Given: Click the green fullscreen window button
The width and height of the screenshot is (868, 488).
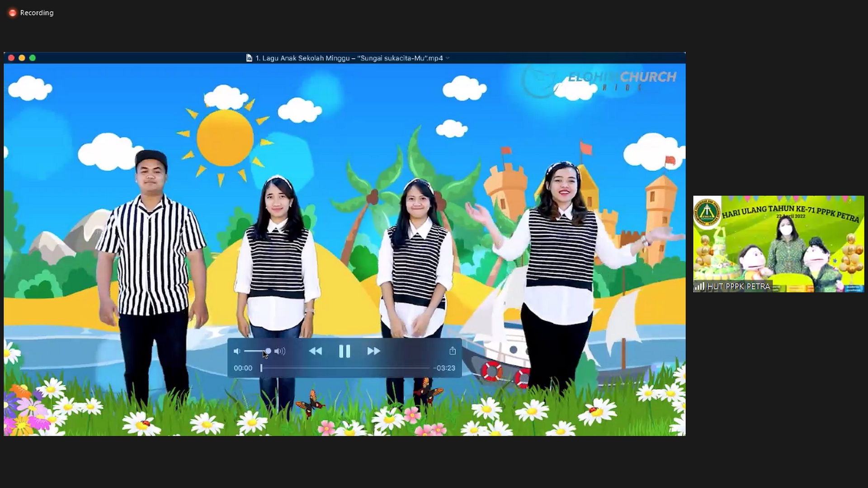Looking at the screenshot, I should click(32, 58).
